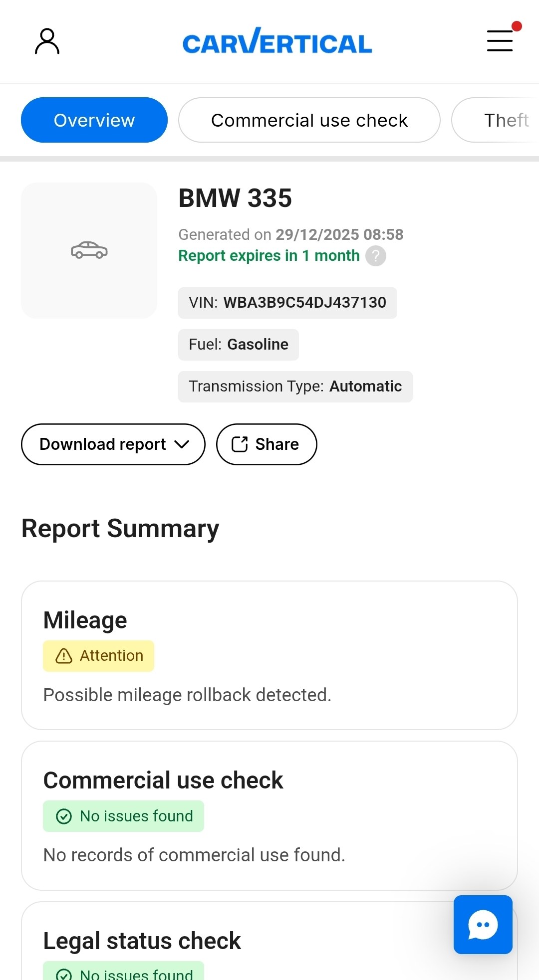Switch to Commercial use check tab

point(309,120)
